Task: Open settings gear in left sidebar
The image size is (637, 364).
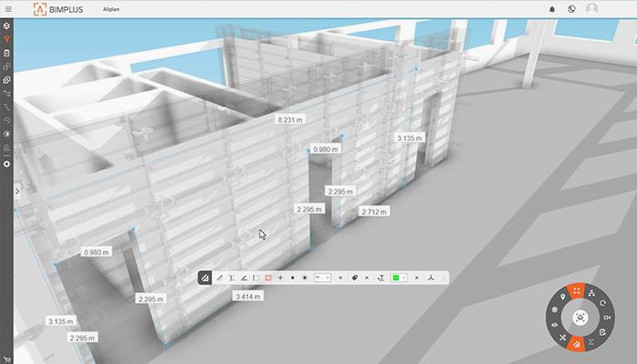Action: pyautogui.click(x=7, y=164)
